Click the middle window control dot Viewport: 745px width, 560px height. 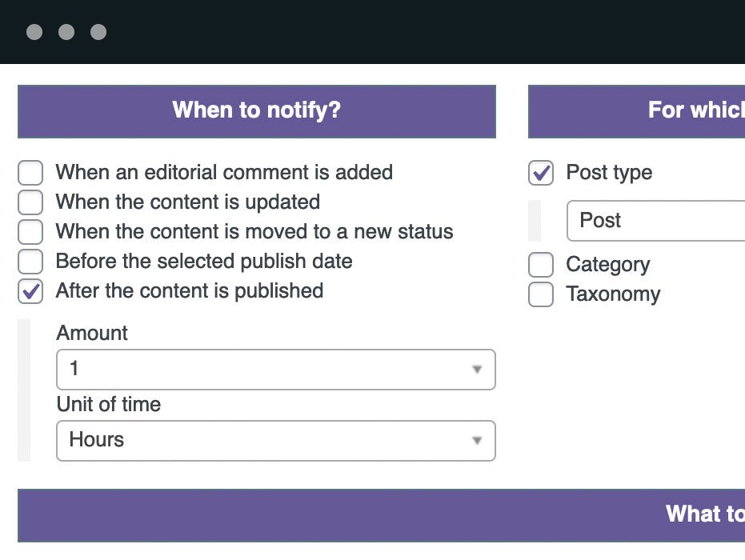[x=66, y=32]
